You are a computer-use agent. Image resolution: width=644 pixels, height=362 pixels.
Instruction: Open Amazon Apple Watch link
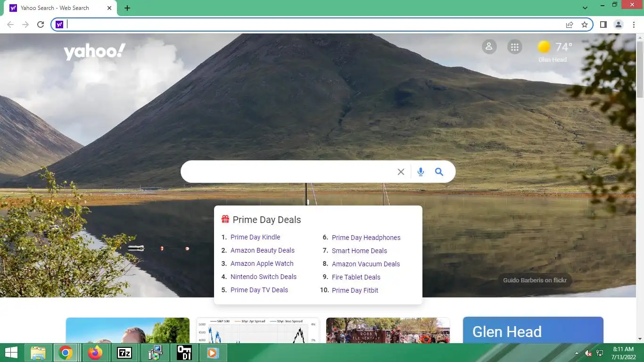tap(262, 263)
